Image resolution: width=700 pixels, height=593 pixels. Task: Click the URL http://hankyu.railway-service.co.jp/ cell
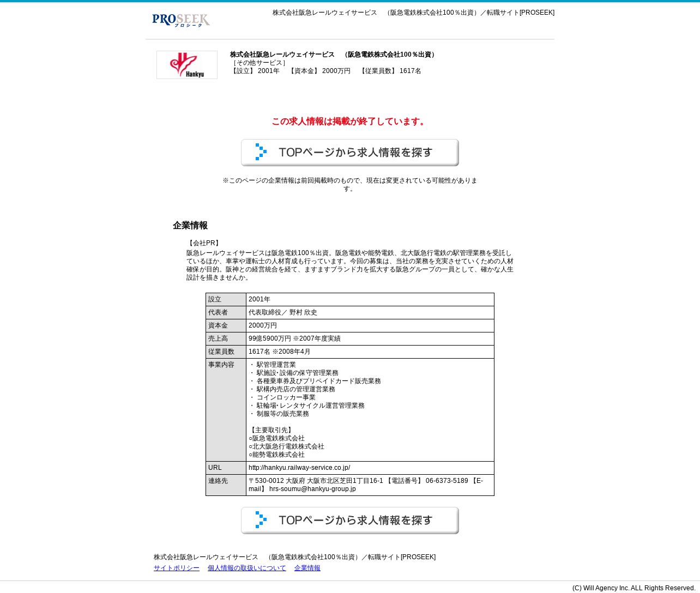370,468
